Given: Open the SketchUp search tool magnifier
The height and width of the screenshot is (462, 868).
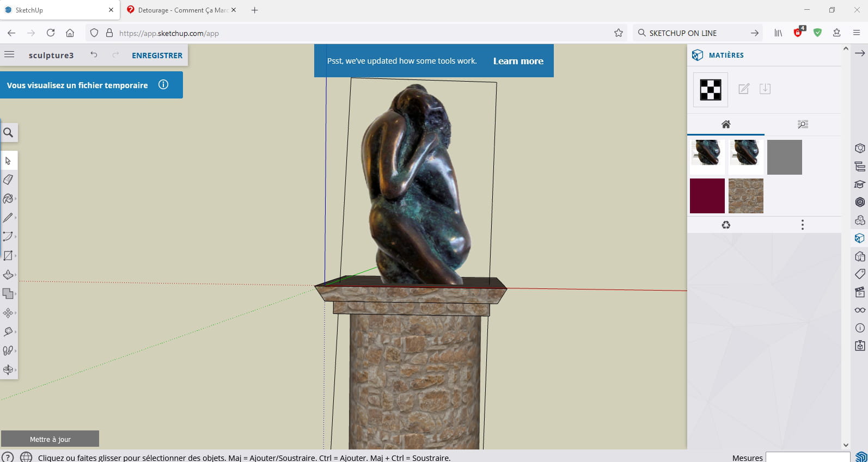Looking at the screenshot, I should click(x=8, y=132).
